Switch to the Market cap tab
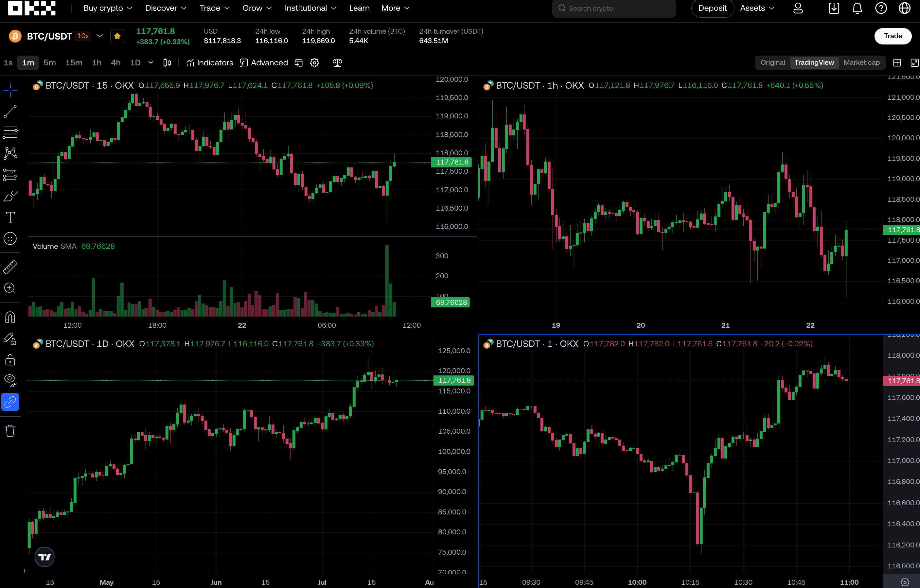 click(861, 62)
